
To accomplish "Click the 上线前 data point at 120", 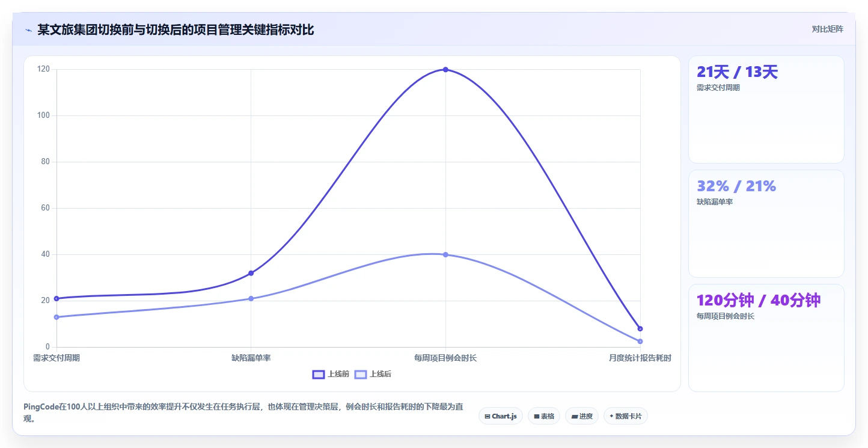I will [x=445, y=70].
